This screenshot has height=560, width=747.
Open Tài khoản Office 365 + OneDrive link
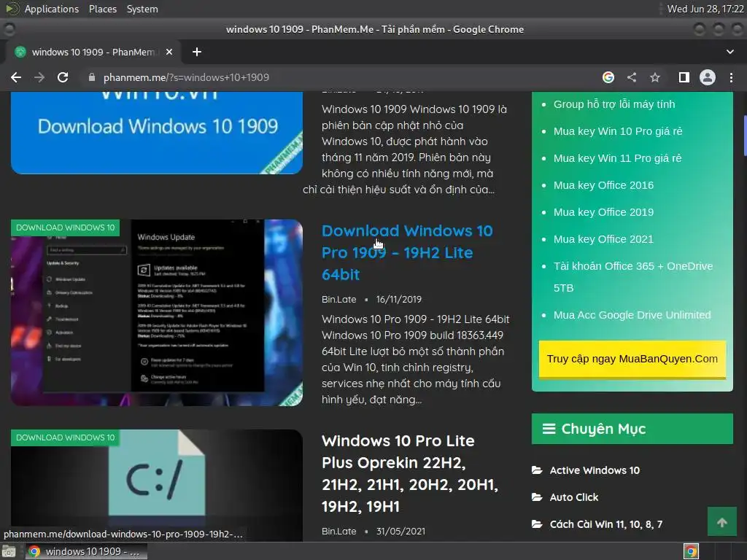point(633,276)
